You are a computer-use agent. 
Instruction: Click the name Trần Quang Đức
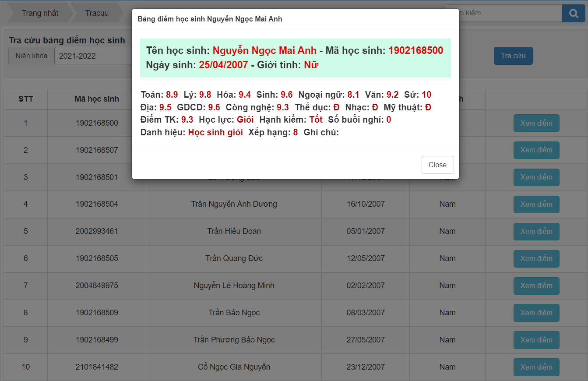click(x=234, y=258)
